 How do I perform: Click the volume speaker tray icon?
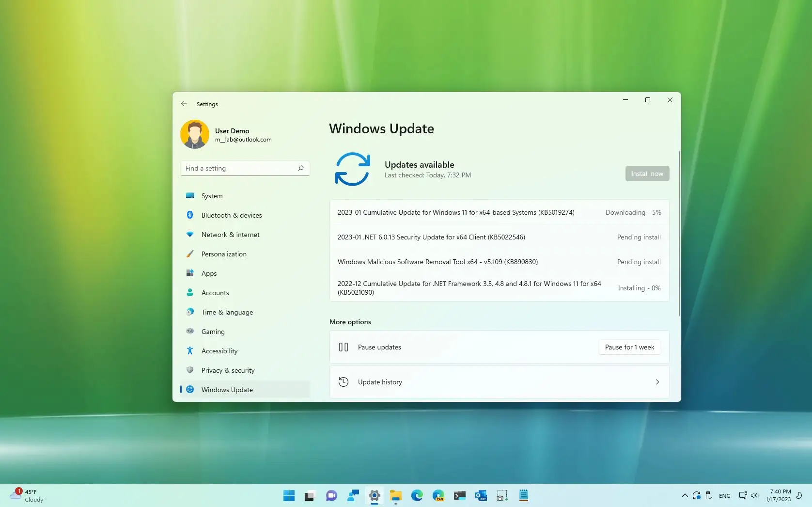[754, 495]
